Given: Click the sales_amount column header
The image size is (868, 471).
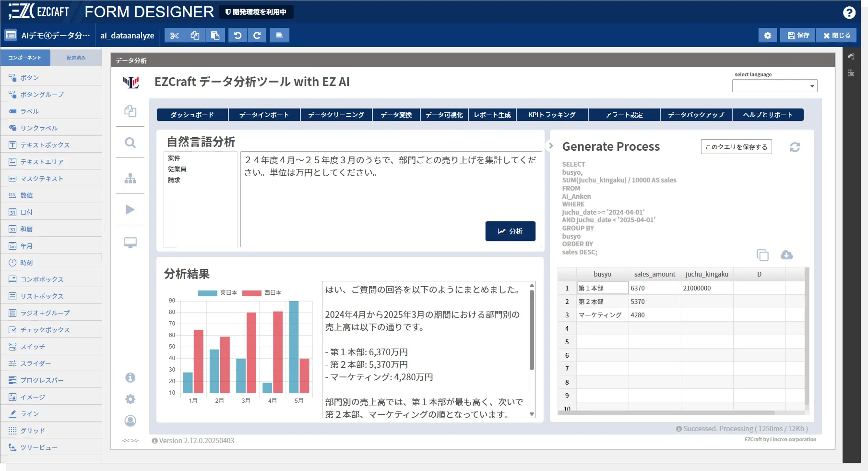Looking at the screenshot, I should [x=654, y=274].
